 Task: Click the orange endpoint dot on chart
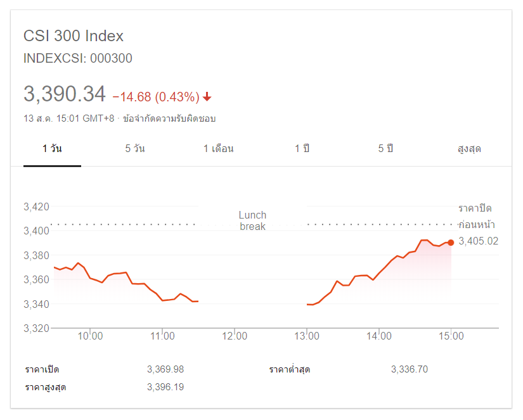451,242
